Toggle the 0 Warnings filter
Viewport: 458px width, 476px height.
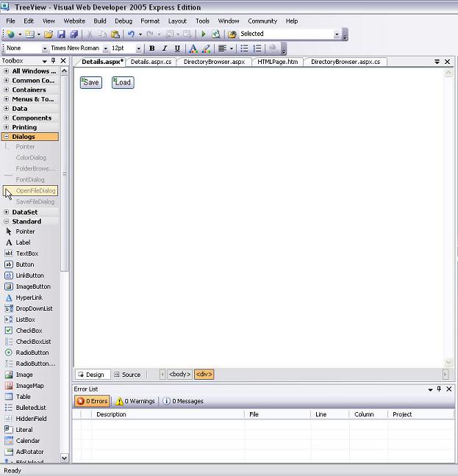135,401
